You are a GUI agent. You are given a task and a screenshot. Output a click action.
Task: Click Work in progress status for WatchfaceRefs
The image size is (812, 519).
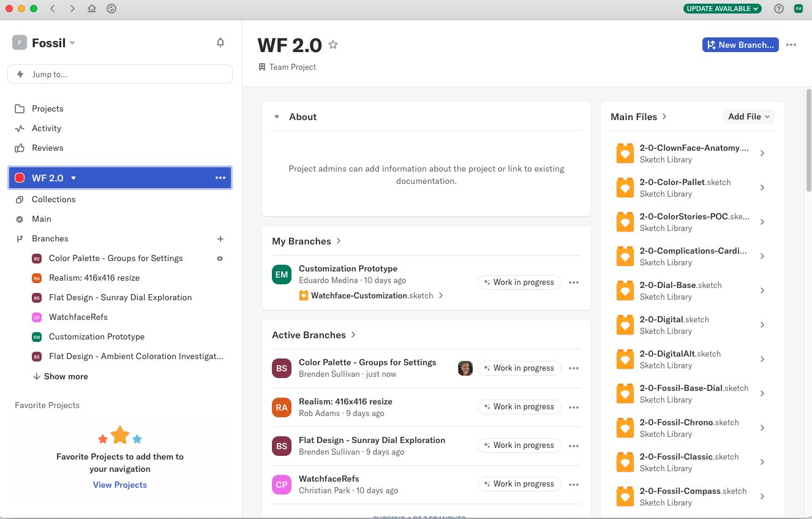click(519, 484)
